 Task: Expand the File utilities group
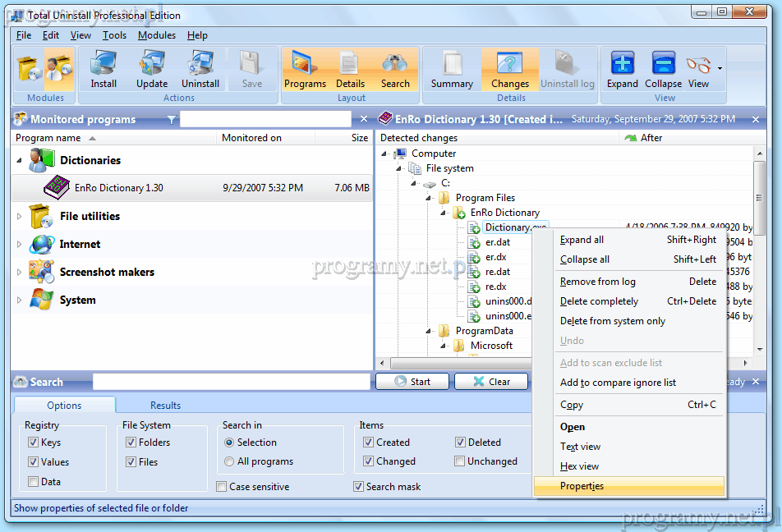tap(20, 217)
